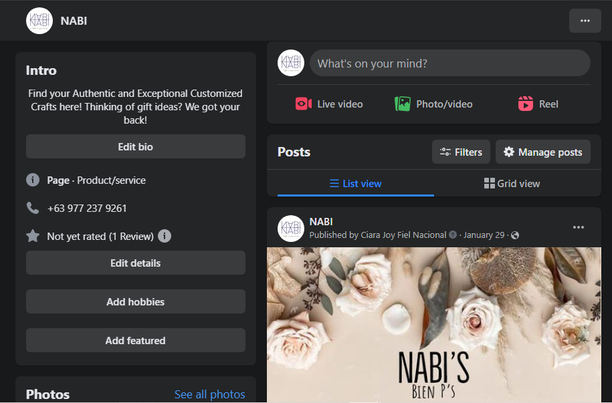Click the post's public globe icon
The width and height of the screenshot is (612, 403).
(515, 236)
